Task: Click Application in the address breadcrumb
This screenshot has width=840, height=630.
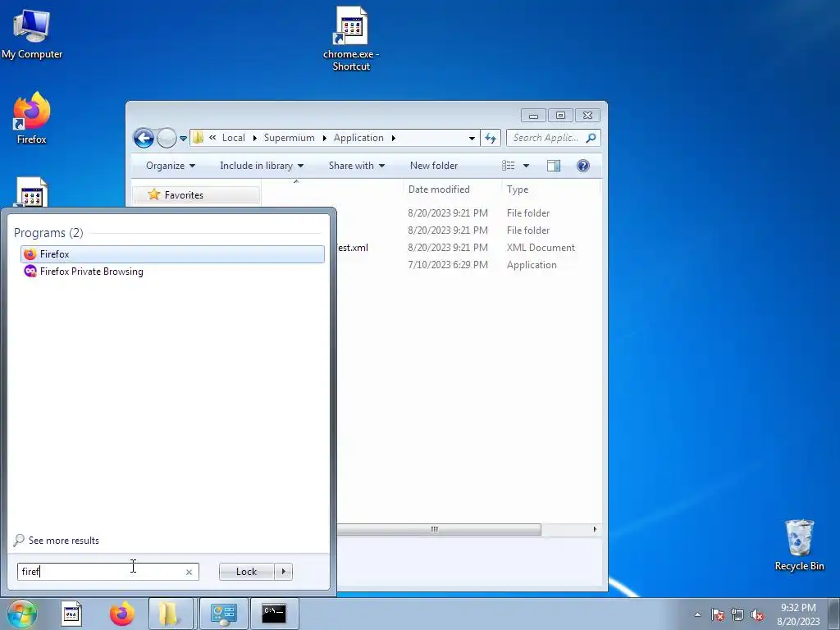Action: click(358, 138)
